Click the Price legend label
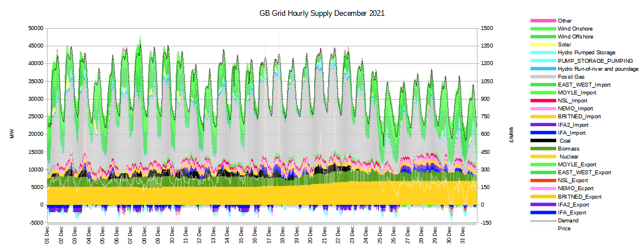 pos(564,229)
